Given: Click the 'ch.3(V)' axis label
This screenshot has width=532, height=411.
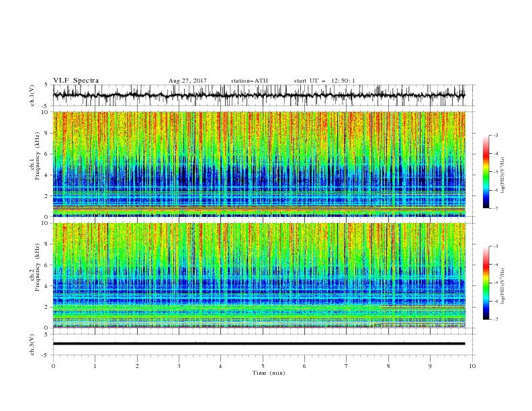Looking at the screenshot, I should [32, 345].
